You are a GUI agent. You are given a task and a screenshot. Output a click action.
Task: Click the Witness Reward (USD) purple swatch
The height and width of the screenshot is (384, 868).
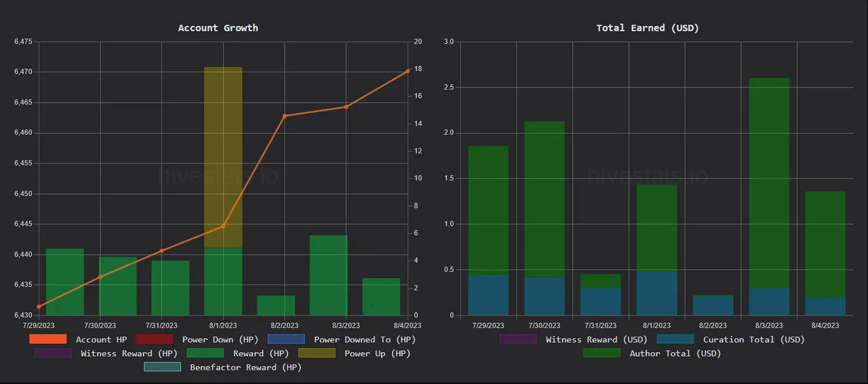517,339
